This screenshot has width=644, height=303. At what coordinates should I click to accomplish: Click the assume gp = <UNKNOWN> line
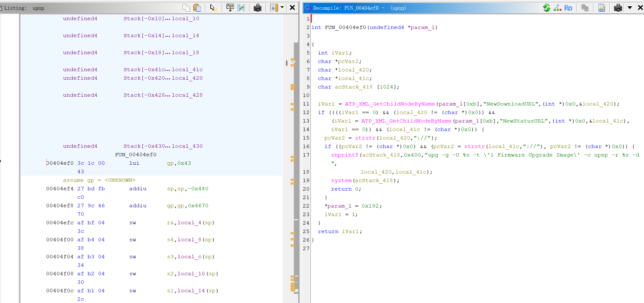[x=99, y=180]
